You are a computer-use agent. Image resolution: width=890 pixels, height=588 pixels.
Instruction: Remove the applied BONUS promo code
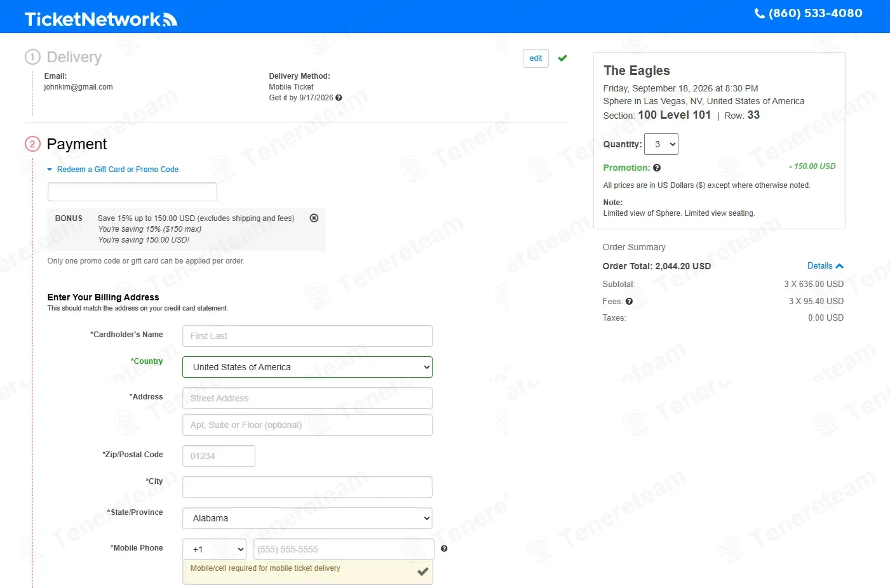(314, 218)
